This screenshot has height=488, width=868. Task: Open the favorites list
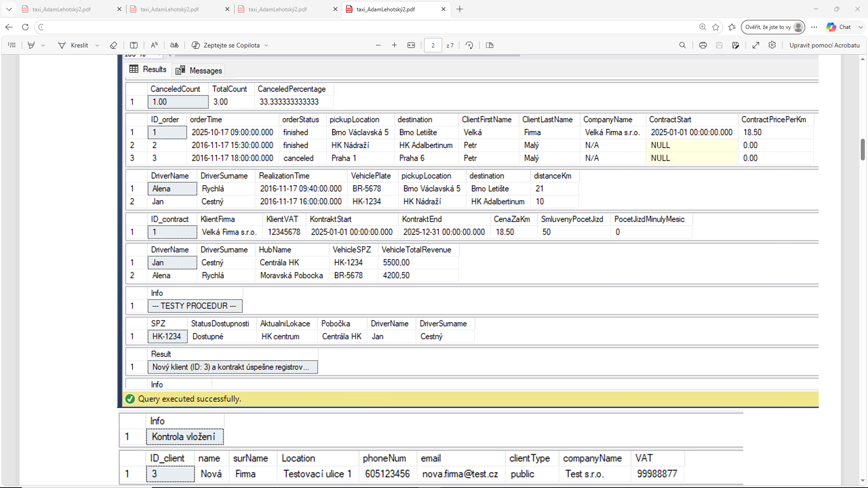(x=732, y=27)
